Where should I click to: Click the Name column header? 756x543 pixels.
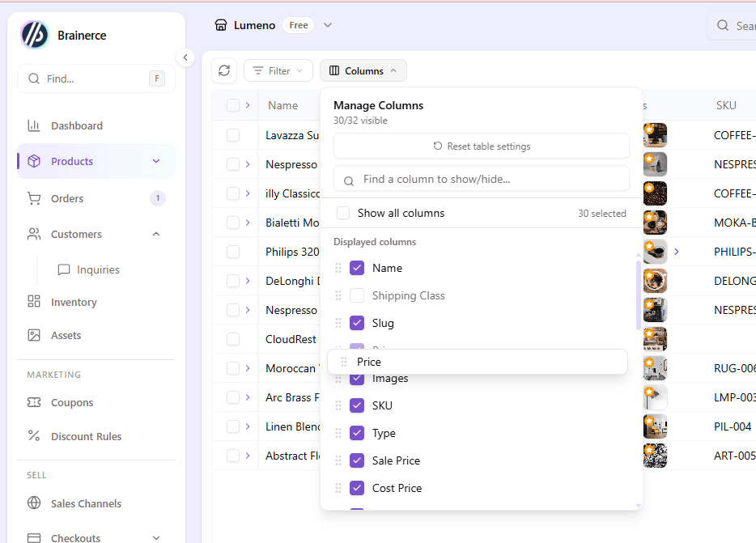(x=282, y=105)
